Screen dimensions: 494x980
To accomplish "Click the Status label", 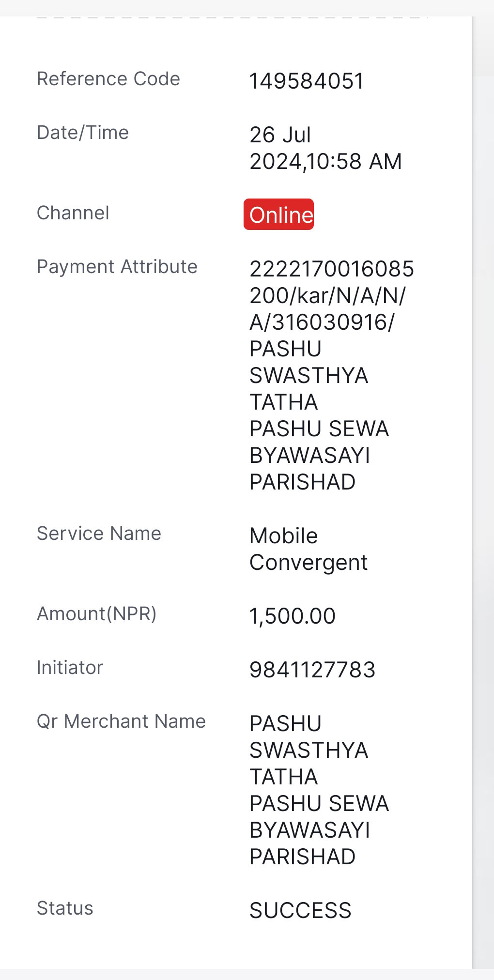I will [x=65, y=908].
